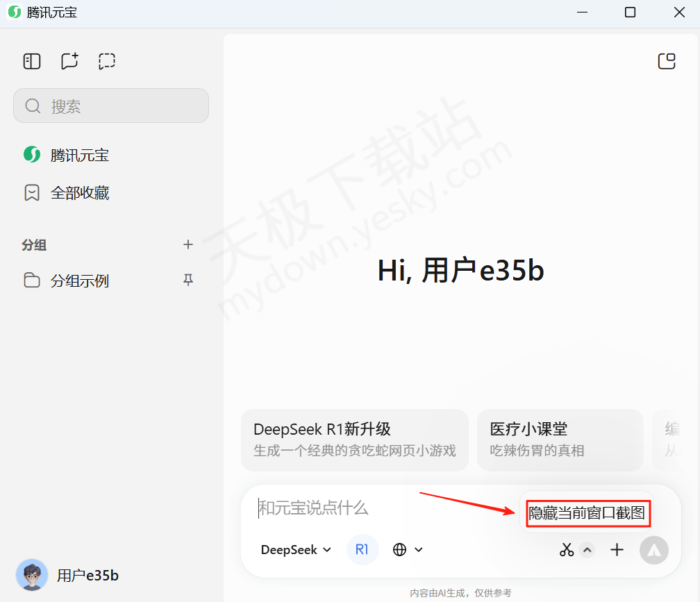Screen dimensions: 700x602
Task: Open a temporary chat
Action: [x=106, y=61]
